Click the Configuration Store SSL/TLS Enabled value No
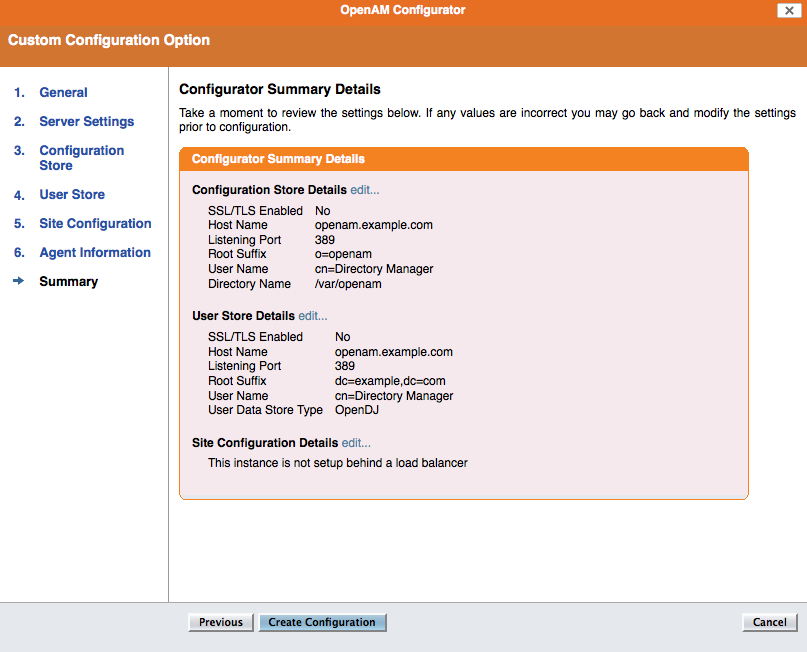This screenshot has width=807, height=652. [323, 211]
